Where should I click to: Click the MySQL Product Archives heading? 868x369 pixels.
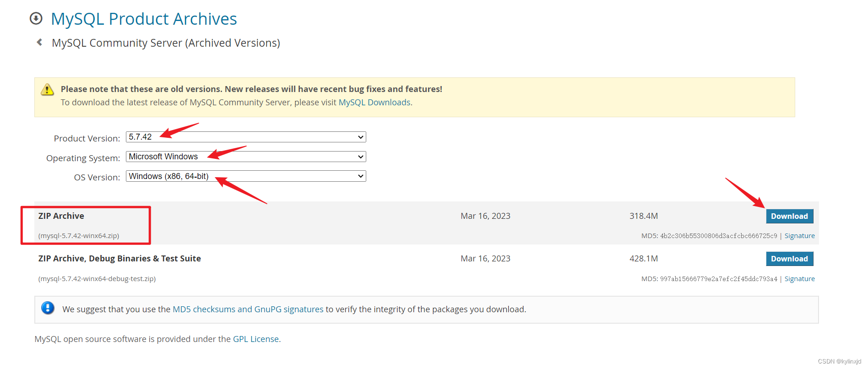pyautogui.click(x=144, y=19)
